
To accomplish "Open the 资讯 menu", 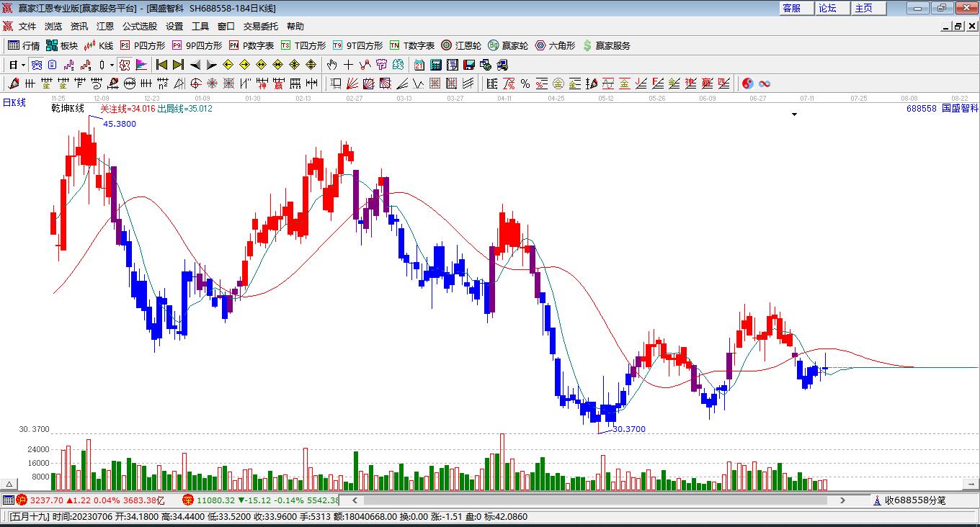I will pyautogui.click(x=79, y=27).
